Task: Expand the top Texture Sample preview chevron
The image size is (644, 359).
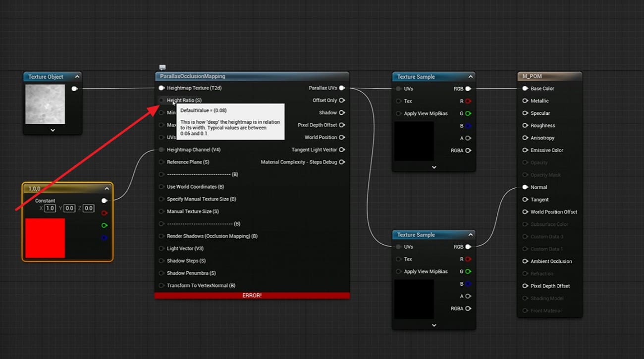Action: (434, 167)
